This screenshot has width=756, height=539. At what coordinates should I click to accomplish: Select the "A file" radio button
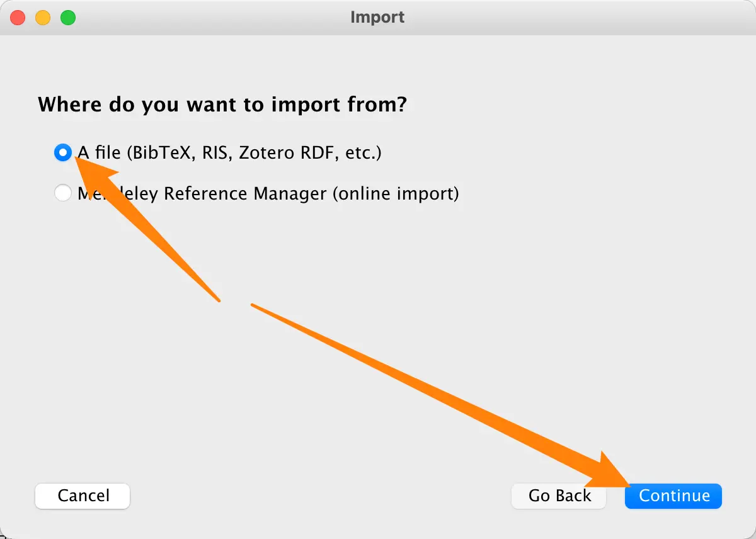[x=63, y=153]
